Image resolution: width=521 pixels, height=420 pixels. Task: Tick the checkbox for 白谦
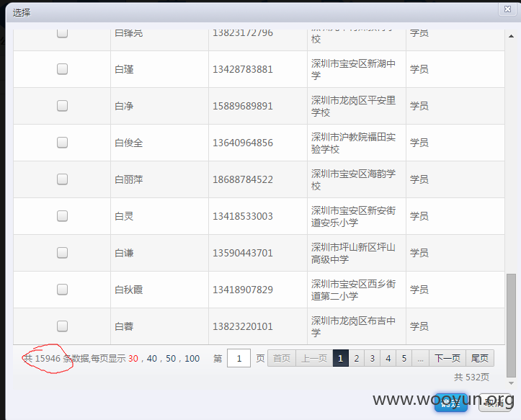point(62,253)
